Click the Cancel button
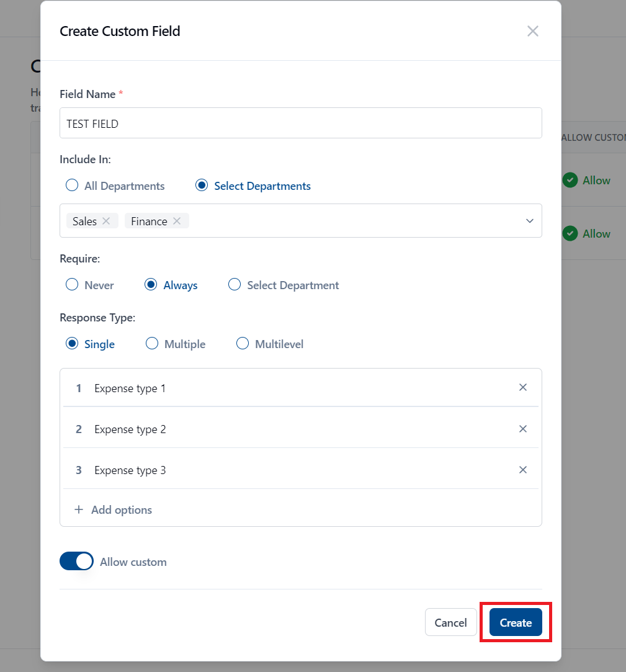This screenshot has width=626, height=672. coord(451,622)
